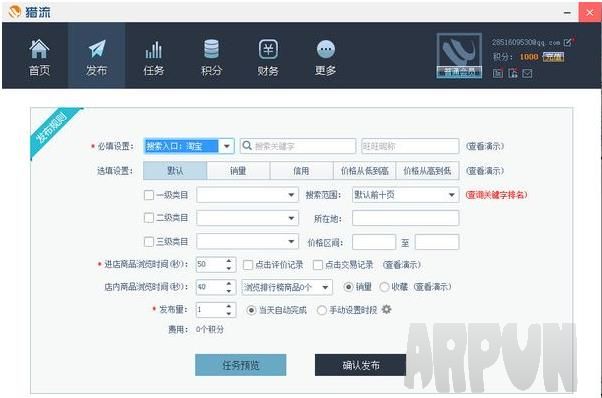The height and width of the screenshot is (398, 602).
Task: Select the 销量 sort tab
Action: [238, 171]
